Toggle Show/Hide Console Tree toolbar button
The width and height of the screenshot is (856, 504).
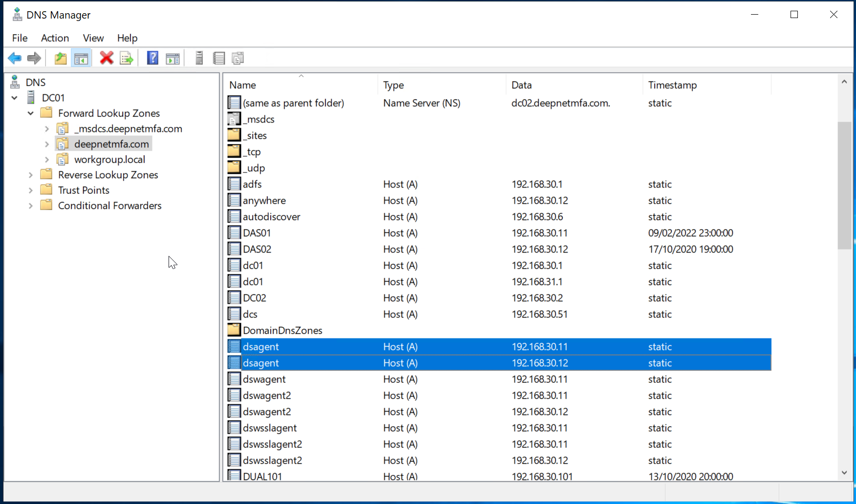(81, 59)
